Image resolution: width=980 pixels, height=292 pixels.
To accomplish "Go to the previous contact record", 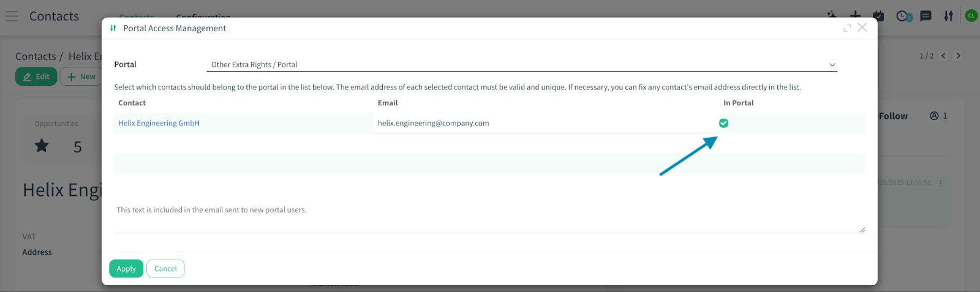I will click(x=944, y=56).
